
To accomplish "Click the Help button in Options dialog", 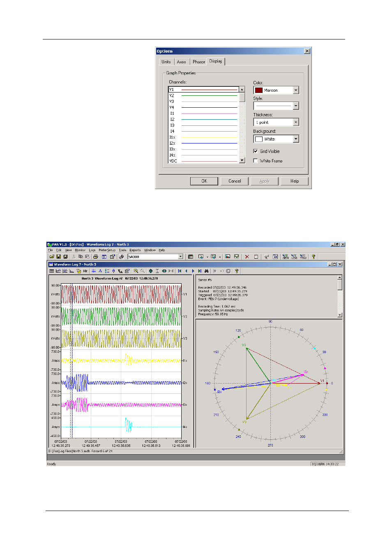I will coord(295,181).
